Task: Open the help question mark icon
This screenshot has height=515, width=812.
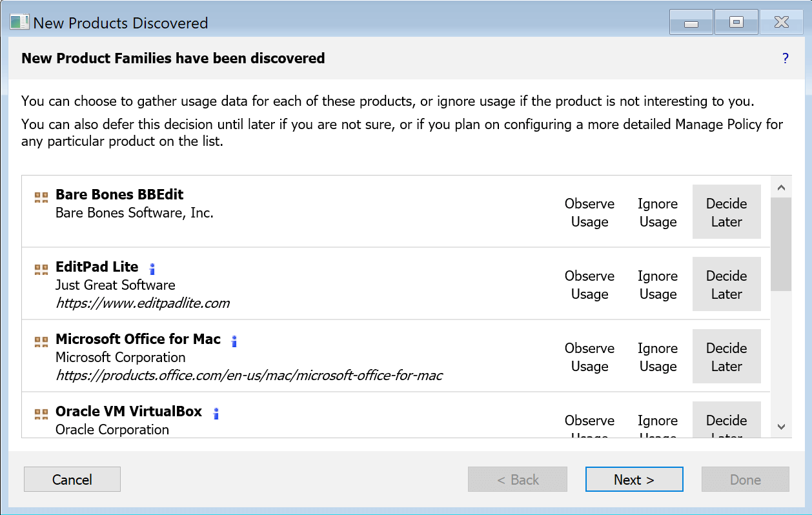Action: [x=786, y=59]
